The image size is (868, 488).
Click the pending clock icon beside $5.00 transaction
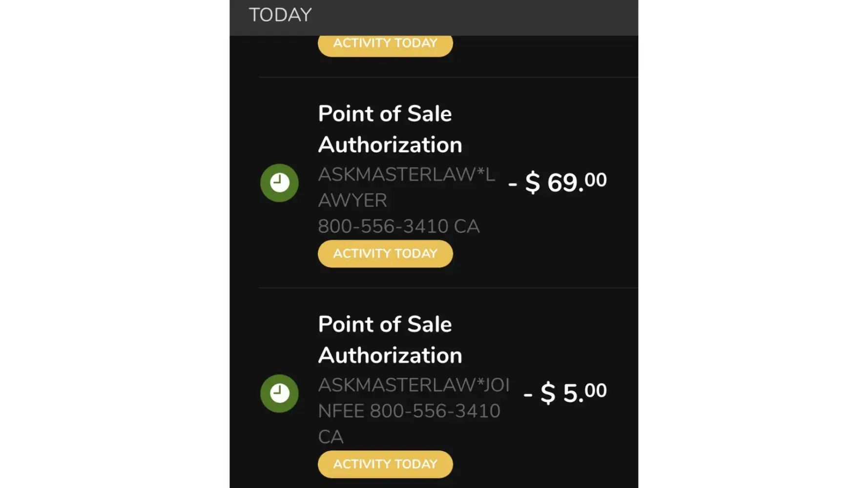point(279,393)
